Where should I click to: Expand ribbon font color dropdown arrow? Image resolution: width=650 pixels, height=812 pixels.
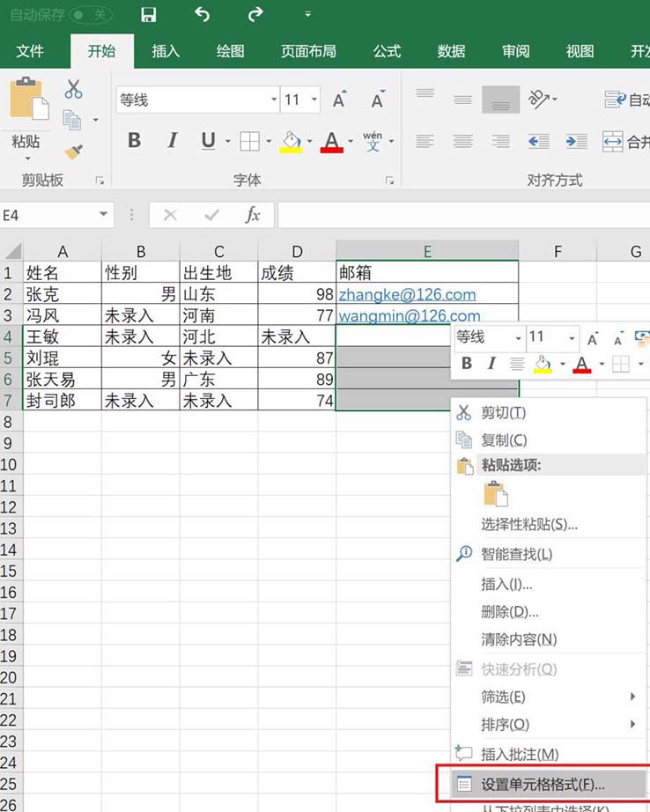351,141
